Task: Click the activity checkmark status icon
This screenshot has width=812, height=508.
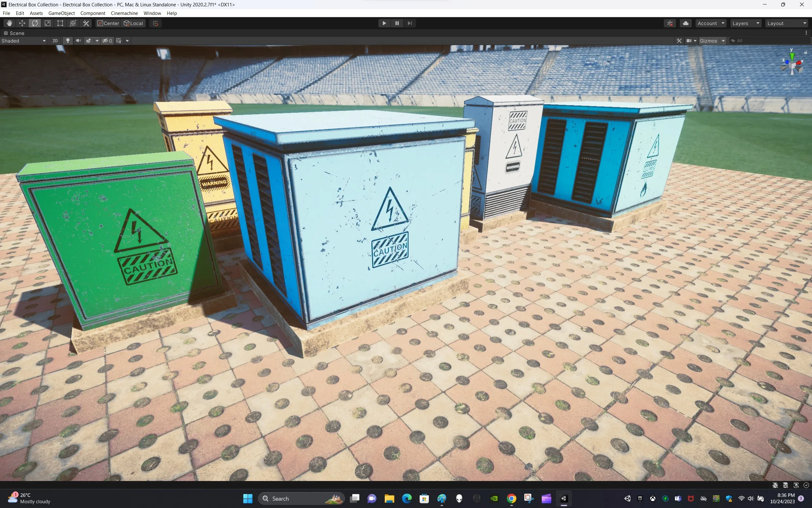Action: tap(806, 485)
